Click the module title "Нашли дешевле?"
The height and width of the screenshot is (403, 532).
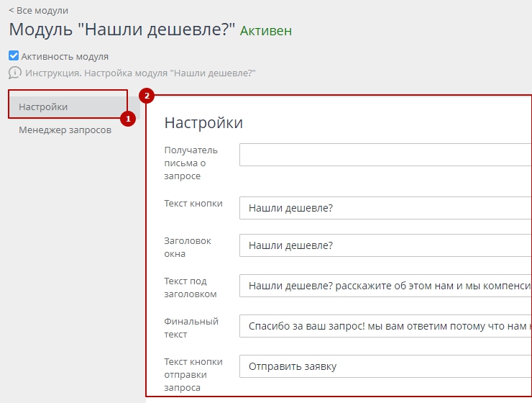122,30
